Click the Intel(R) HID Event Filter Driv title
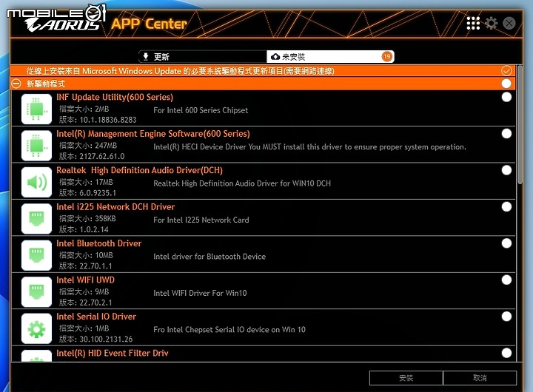This screenshot has height=392, width=533. point(113,354)
